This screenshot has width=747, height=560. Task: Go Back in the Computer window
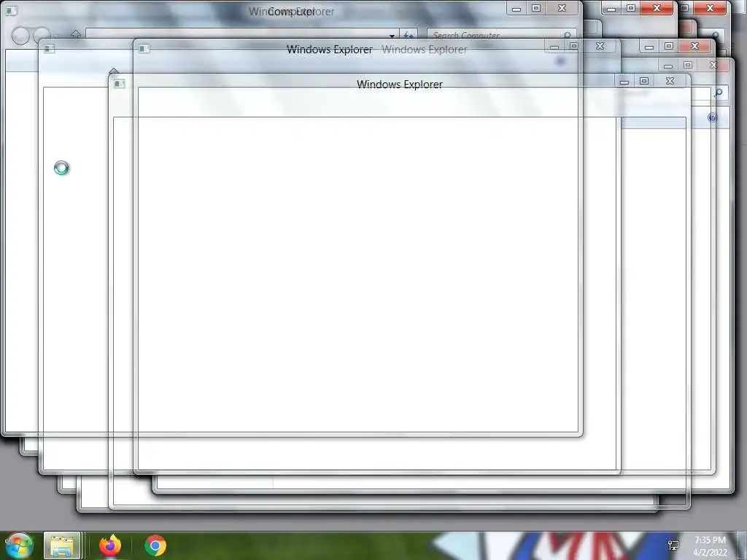pyautogui.click(x=20, y=36)
